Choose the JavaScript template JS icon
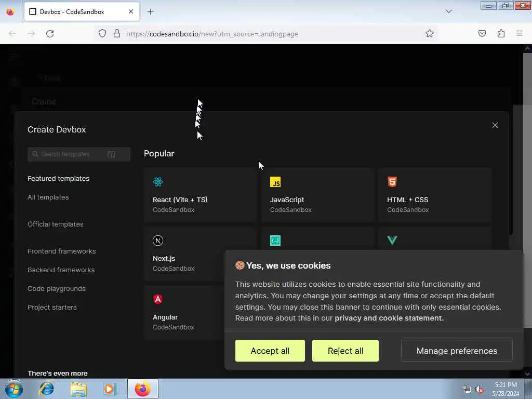The image size is (532, 399). coord(275,182)
